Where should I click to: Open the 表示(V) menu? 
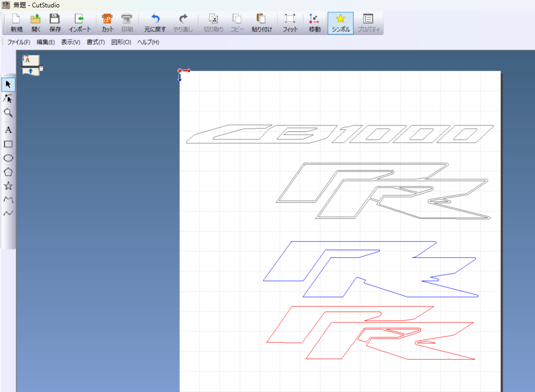(71, 42)
